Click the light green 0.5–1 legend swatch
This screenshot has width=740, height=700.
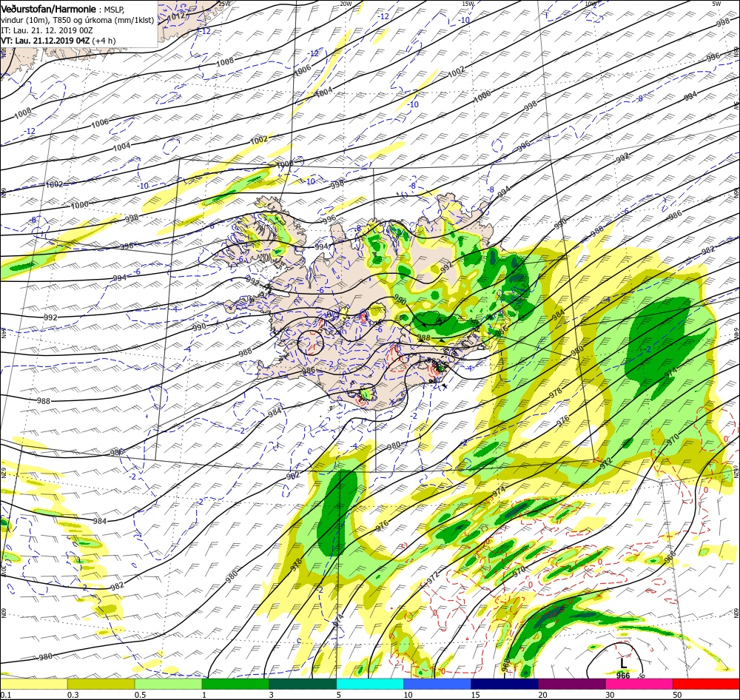click(169, 683)
